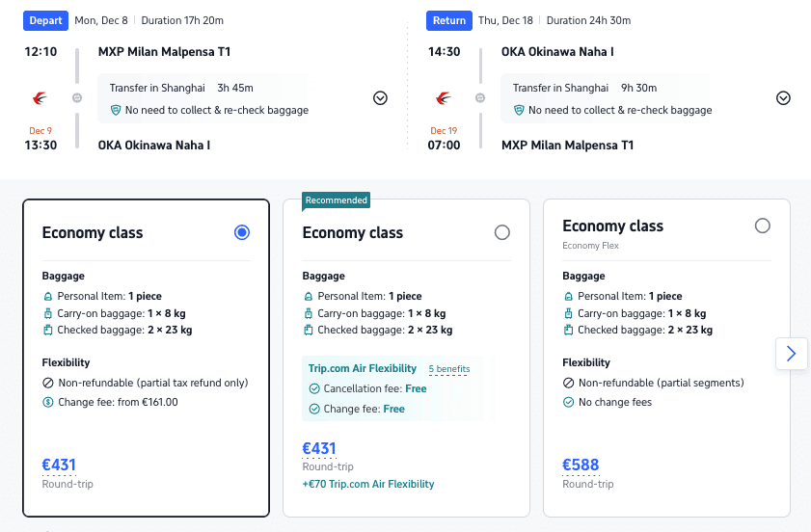Expand the depart flight details chevron

click(380, 98)
